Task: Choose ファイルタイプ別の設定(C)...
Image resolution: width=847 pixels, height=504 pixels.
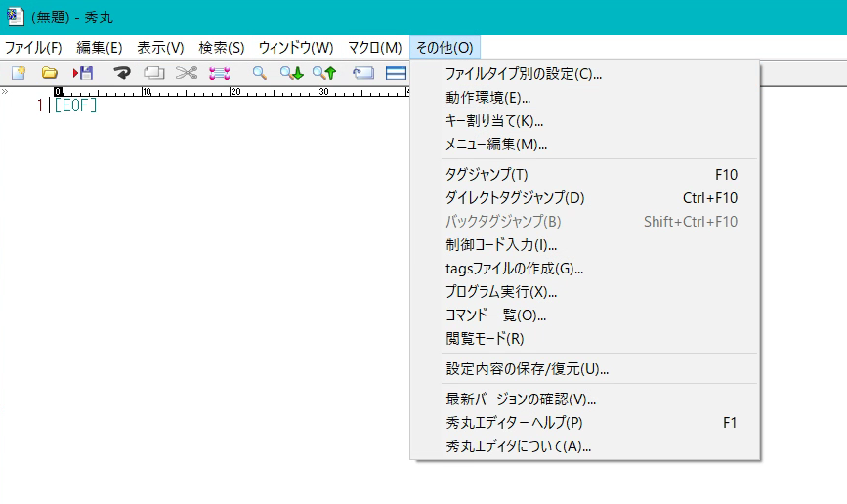Action: pos(585,74)
